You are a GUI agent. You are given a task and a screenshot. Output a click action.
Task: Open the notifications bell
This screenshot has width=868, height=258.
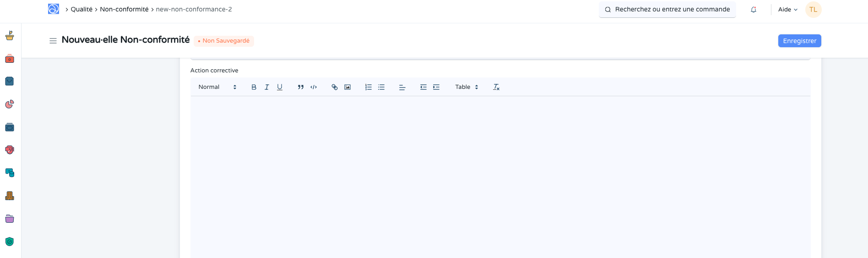(x=754, y=10)
